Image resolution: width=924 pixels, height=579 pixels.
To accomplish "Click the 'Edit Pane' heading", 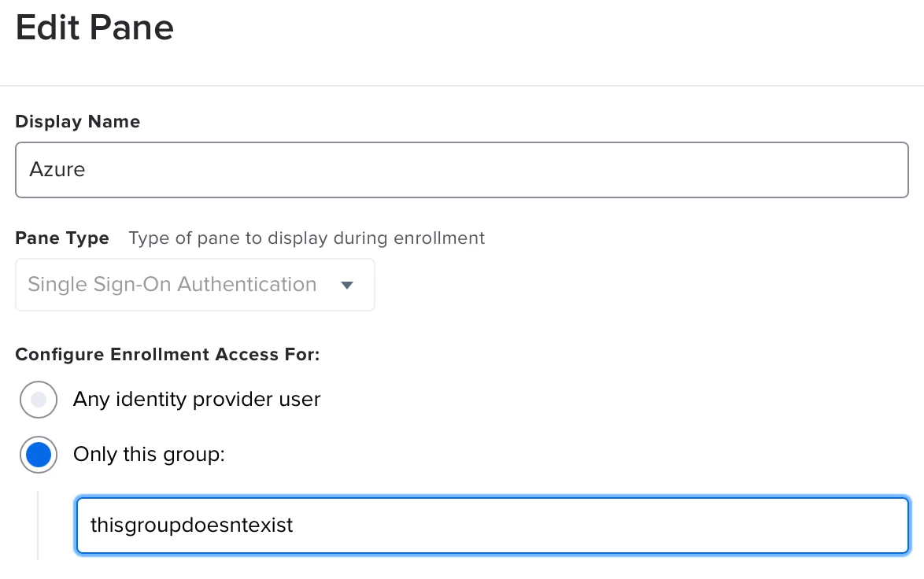I will point(94,28).
